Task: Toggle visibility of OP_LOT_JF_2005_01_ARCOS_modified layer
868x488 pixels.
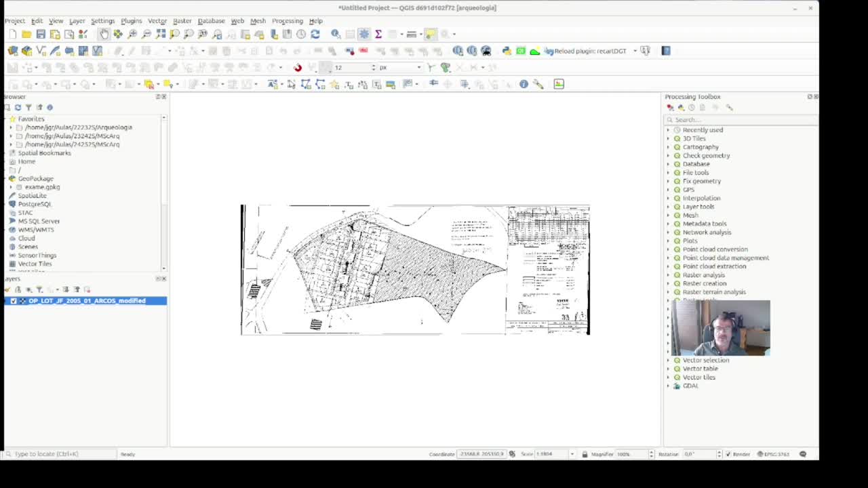Action: coord(14,301)
